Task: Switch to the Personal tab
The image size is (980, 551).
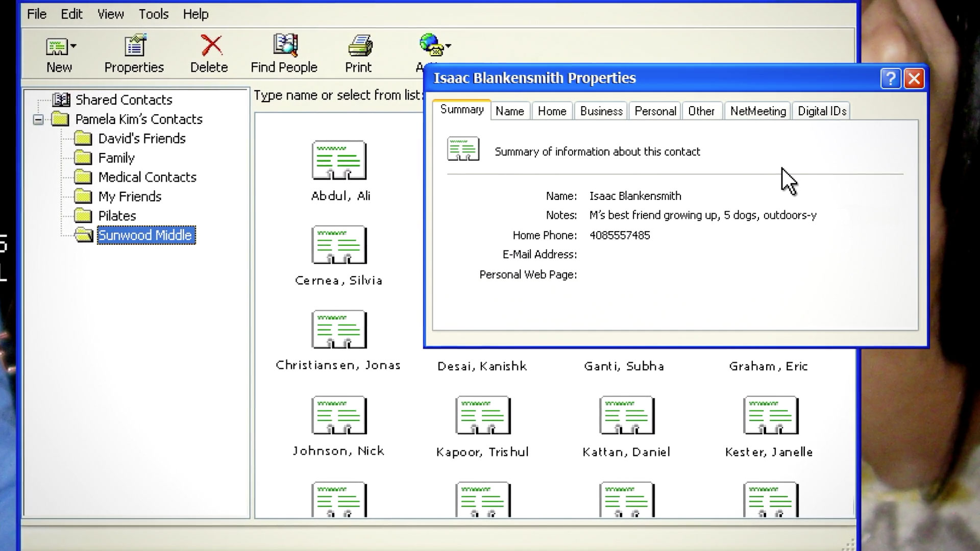Action: pos(655,111)
